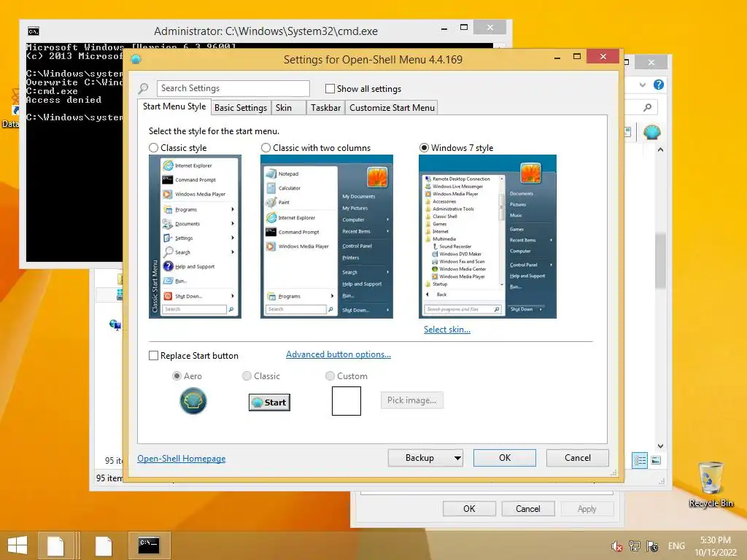Click the Select skin... link
Screen dimensions: 747x560
click(447, 330)
